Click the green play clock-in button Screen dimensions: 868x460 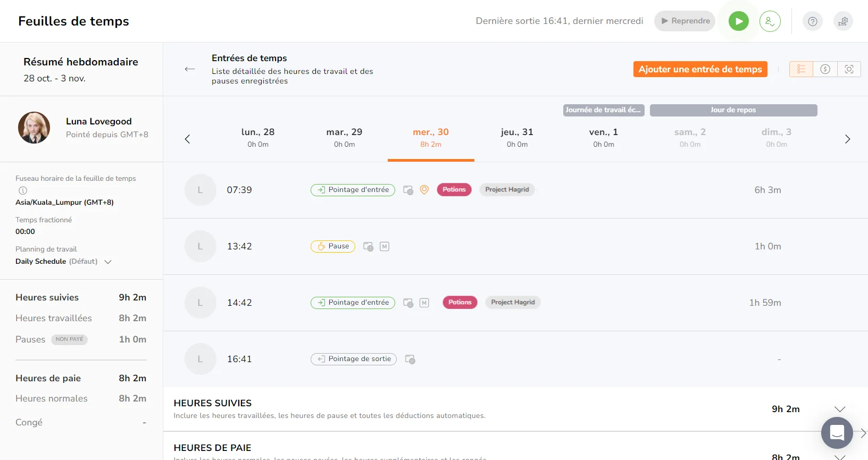pos(738,21)
